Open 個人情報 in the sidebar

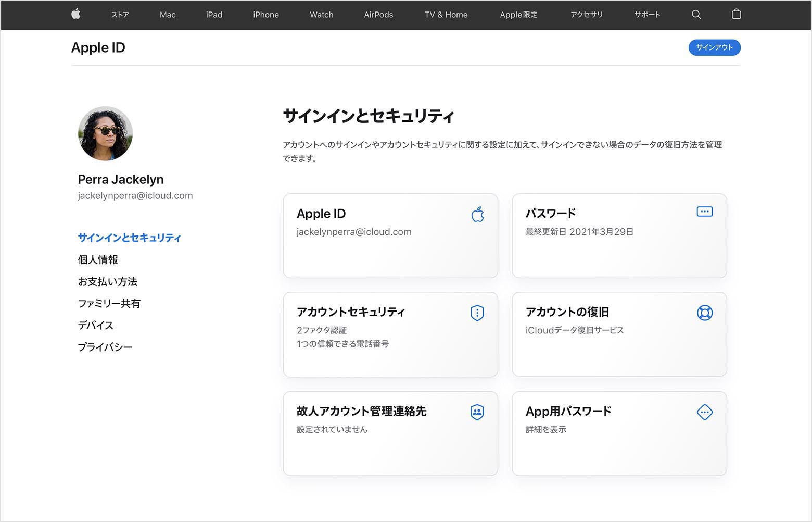[97, 259]
